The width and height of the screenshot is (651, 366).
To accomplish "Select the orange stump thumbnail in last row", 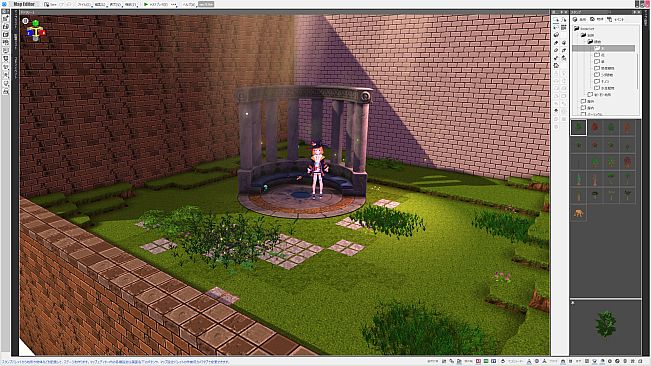I will [578, 213].
